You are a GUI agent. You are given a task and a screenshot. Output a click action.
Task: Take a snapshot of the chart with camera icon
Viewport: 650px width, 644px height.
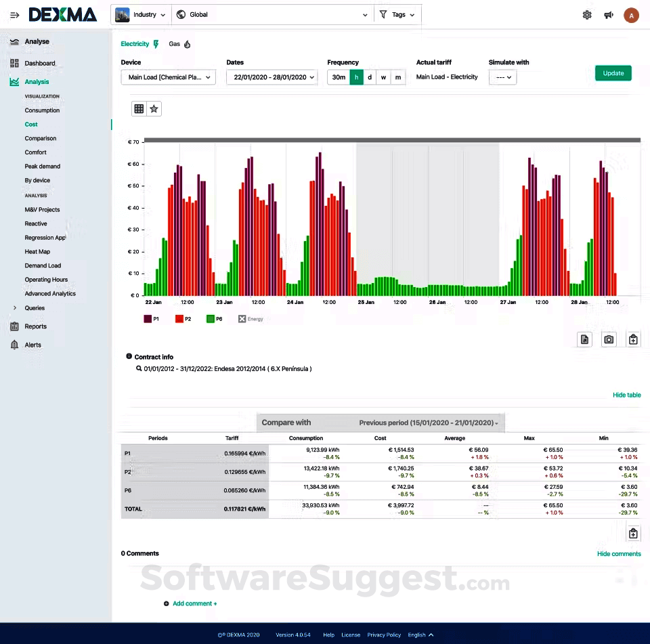(609, 339)
